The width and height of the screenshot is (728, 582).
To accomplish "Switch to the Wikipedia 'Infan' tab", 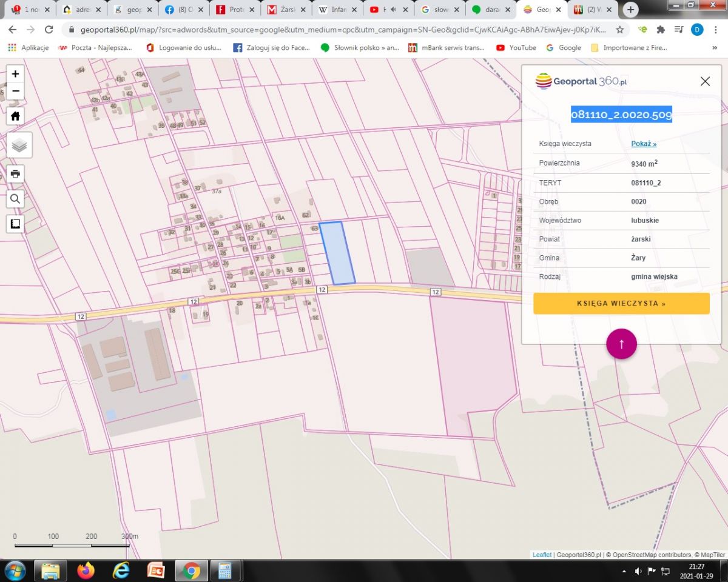I will point(338,10).
